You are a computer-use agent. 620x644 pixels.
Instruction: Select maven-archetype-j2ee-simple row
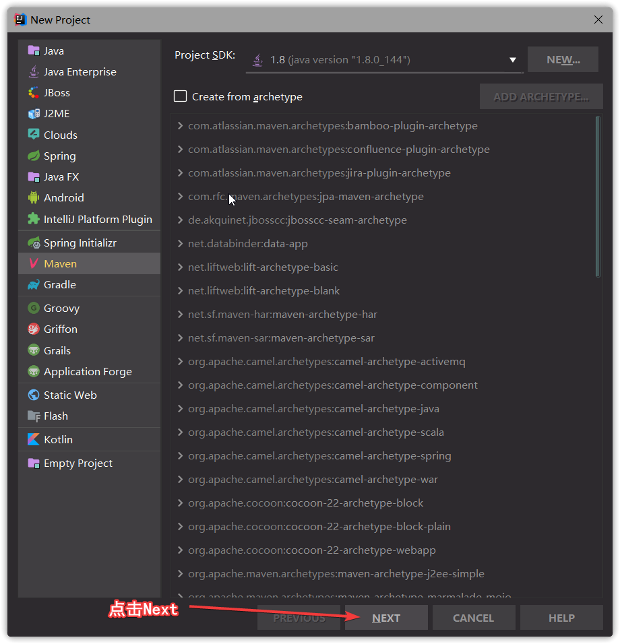pyautogui.click(x=386, y=573)
